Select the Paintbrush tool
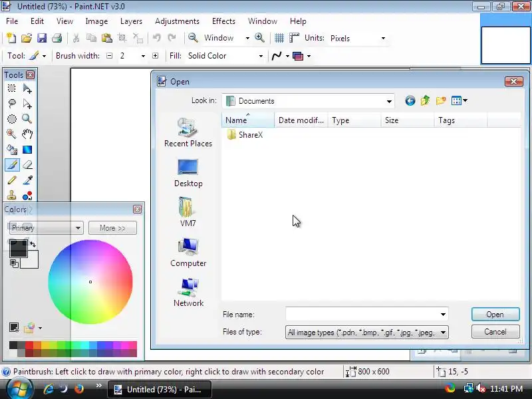The image size is (532, 399). (x=12, y=165)
